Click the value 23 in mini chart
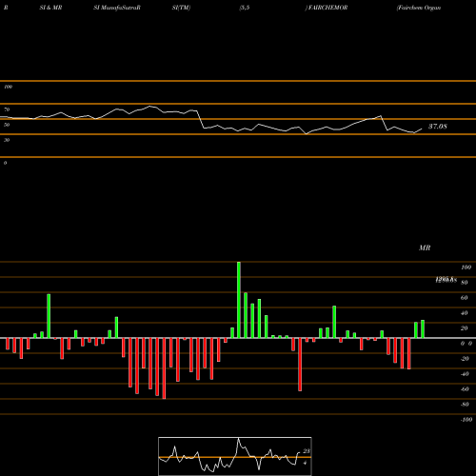Viewport: 476px width, 476px height. [x=307, y=451]
